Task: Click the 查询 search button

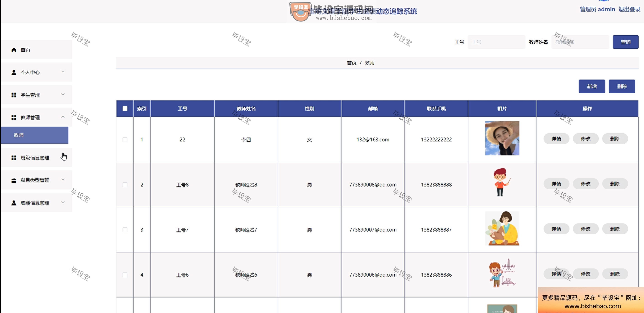Action: point(626,42)
